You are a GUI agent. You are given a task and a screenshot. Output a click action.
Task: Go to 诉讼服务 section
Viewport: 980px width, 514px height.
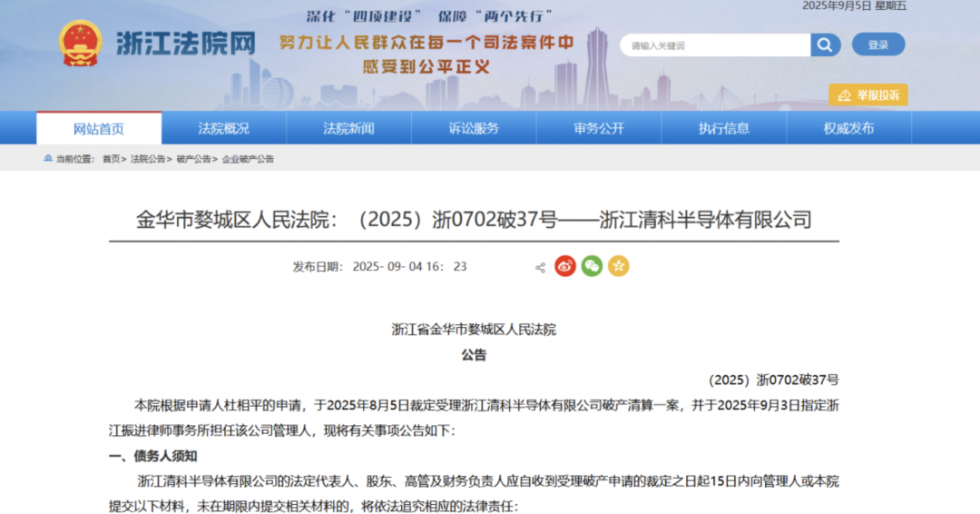[474, 128]
